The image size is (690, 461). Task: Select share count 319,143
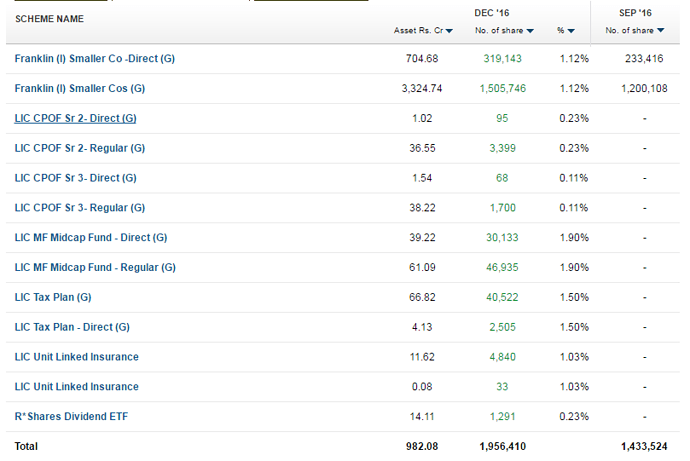(x=502, y=59)
